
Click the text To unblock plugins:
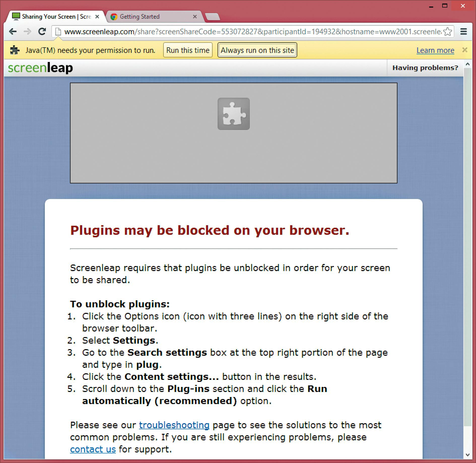tap(120, 304)
